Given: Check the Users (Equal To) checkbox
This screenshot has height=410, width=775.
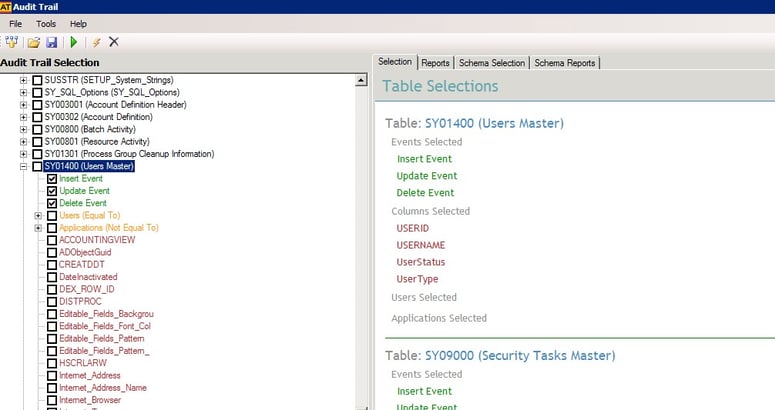Looking at the screenshot, I should (52, 216).
